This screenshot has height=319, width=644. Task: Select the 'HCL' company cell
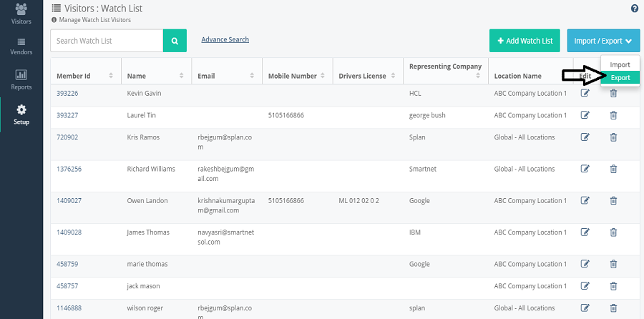tap(415, 93)
